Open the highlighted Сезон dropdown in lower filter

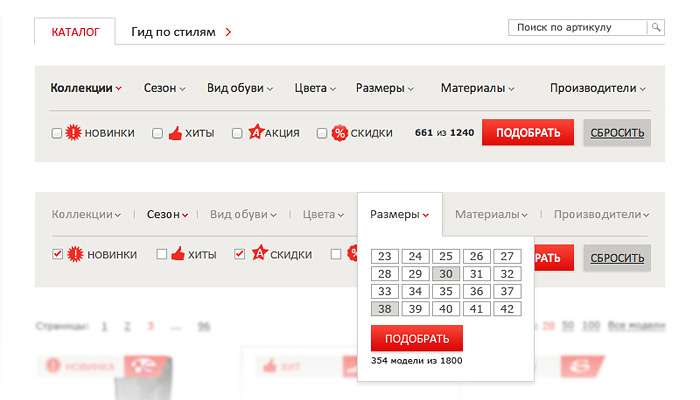click(x=167, y=214)
